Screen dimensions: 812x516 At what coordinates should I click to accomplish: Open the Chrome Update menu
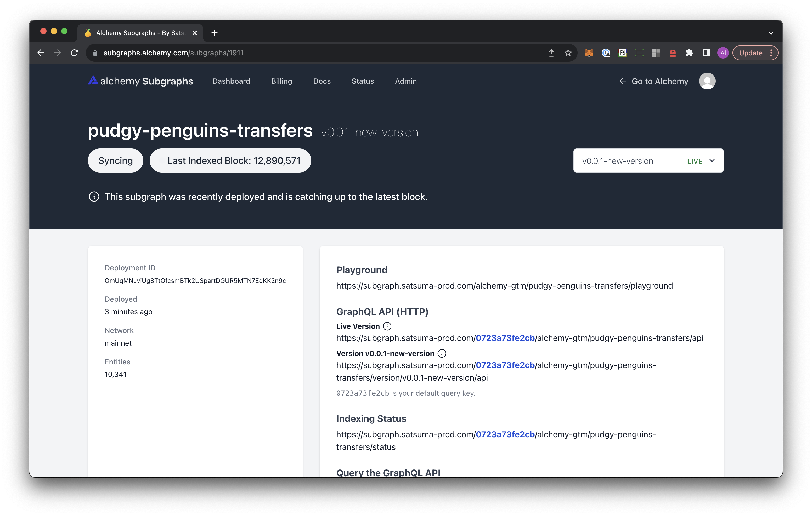tap(755, 53)
